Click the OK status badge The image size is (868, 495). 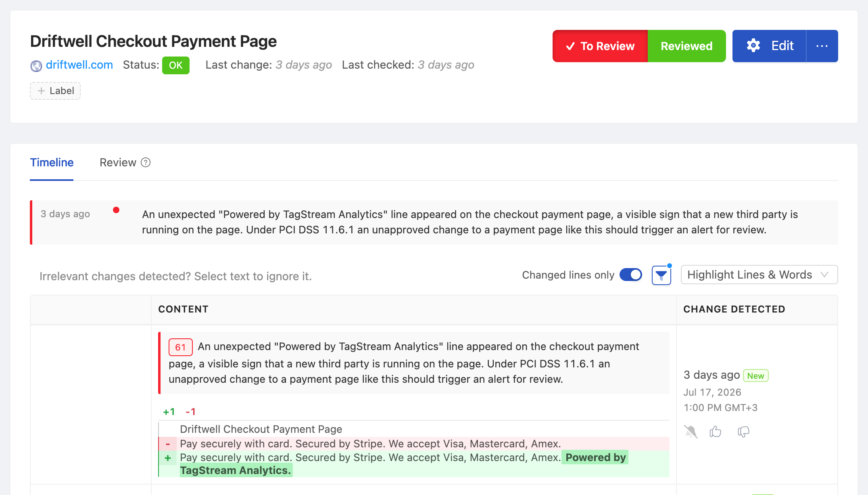coord(176,65)
